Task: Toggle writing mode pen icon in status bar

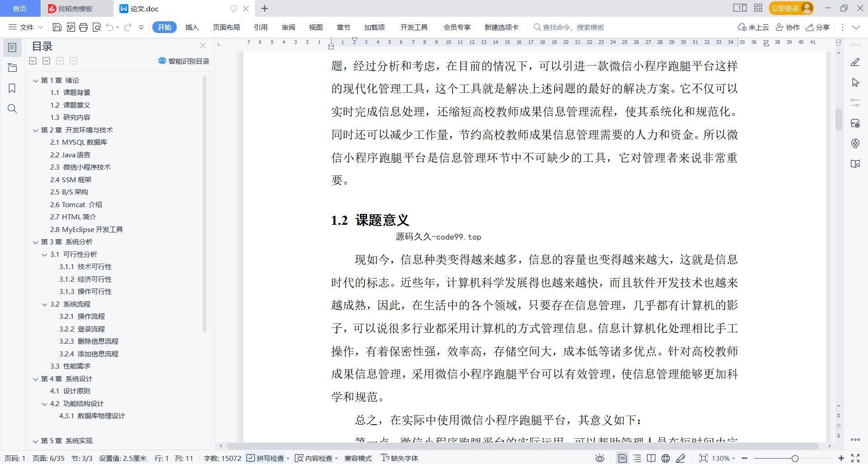Action: click(680, 458)
